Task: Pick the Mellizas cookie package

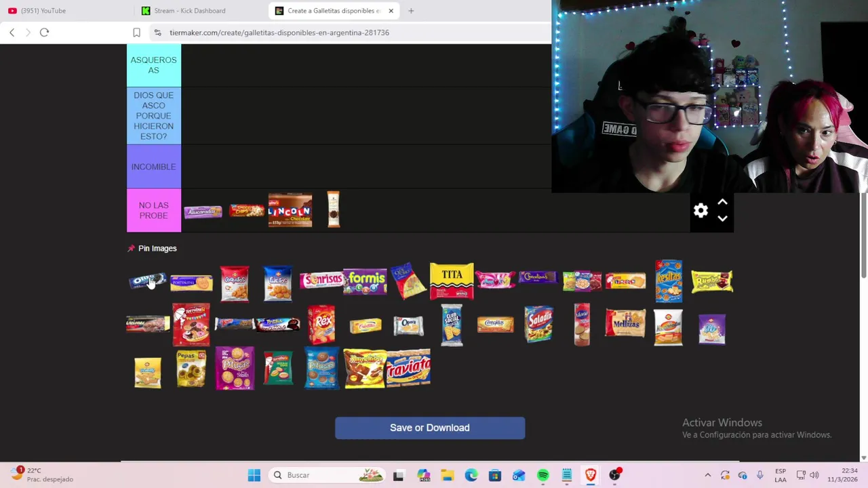Action: pos(625,324)
